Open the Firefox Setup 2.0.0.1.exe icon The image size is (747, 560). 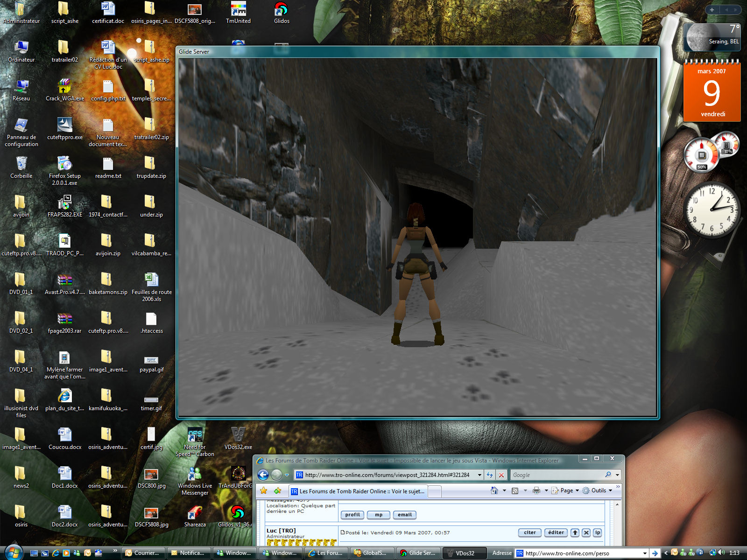tap(64, 171)
